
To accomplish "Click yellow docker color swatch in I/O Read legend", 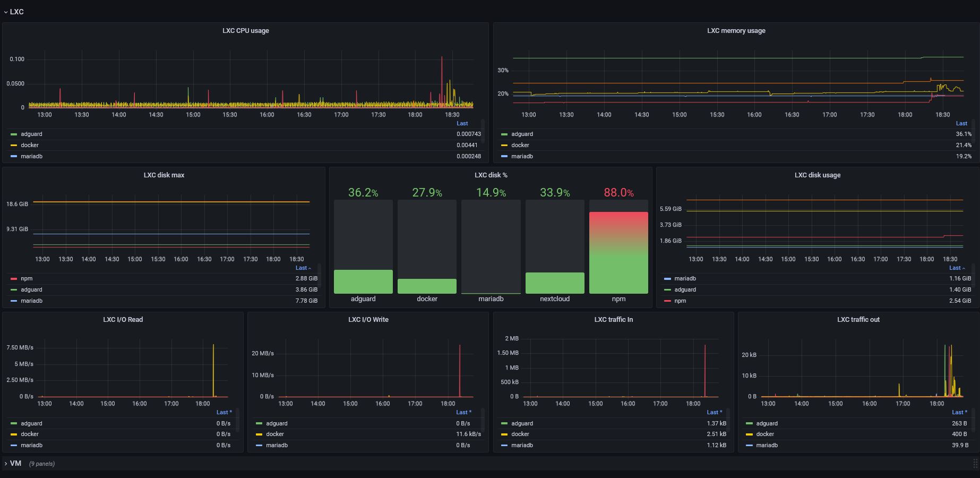I will (14, 434).
